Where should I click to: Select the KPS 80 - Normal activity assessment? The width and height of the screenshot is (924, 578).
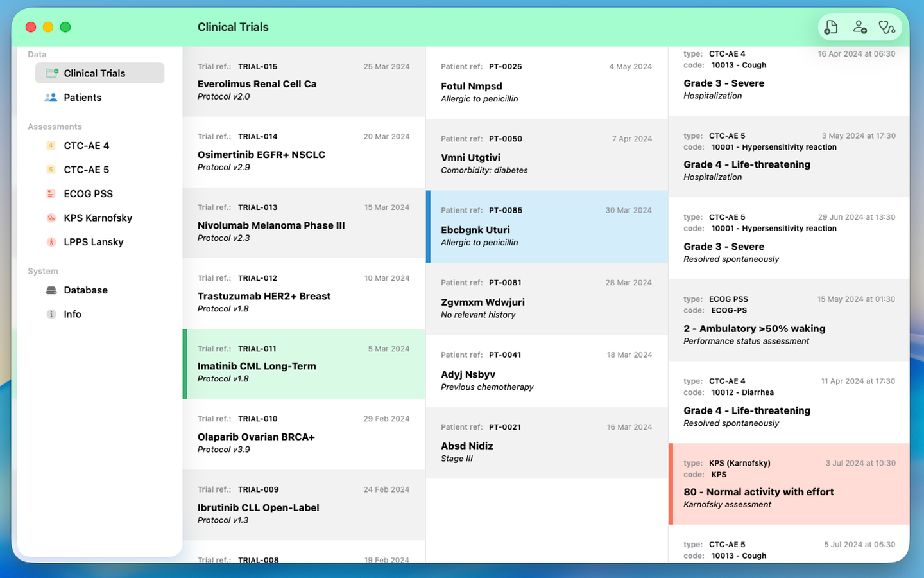789,484
